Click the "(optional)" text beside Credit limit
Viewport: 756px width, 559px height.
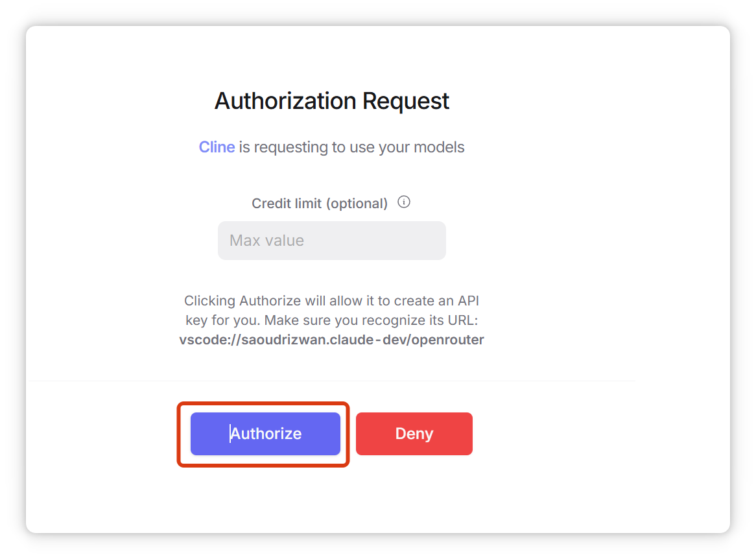[357, 204]
